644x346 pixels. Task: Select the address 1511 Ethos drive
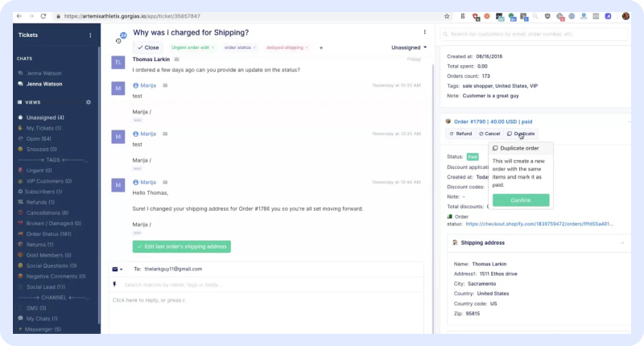[498, 274]
